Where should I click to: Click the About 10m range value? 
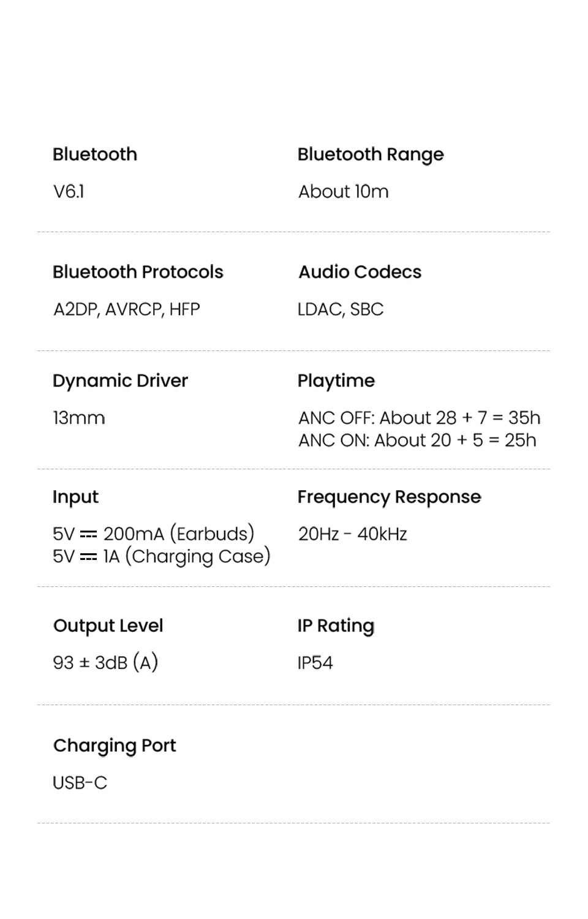pyautogui.click(x=343, y=192)
